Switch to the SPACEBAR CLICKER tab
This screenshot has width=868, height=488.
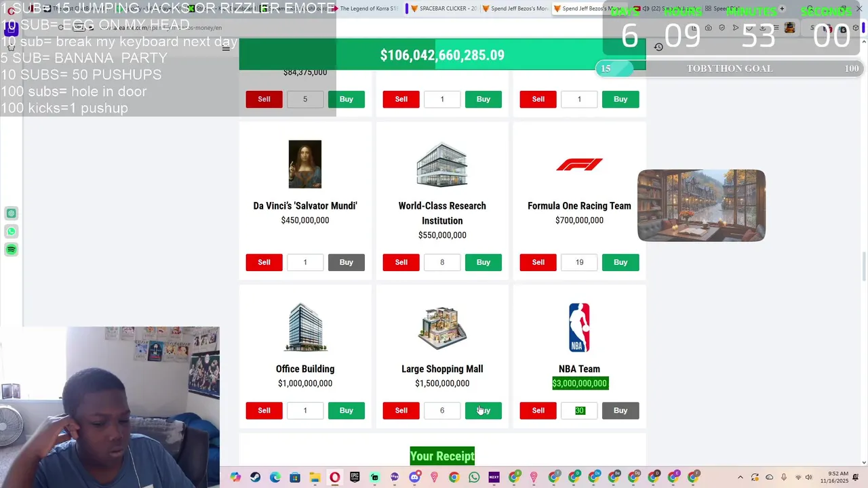pos(444,9)
